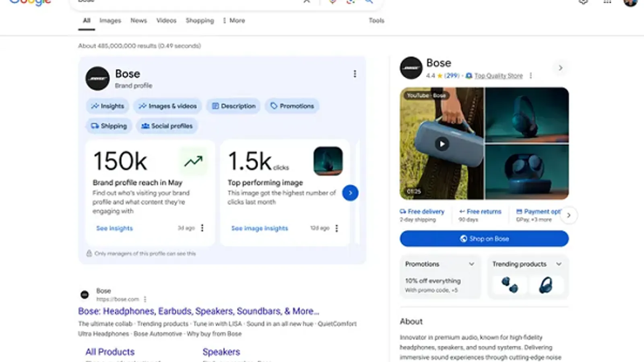Open the settings gear icon
Viewport: 644px width, 362px height.
tap(583, 2)
